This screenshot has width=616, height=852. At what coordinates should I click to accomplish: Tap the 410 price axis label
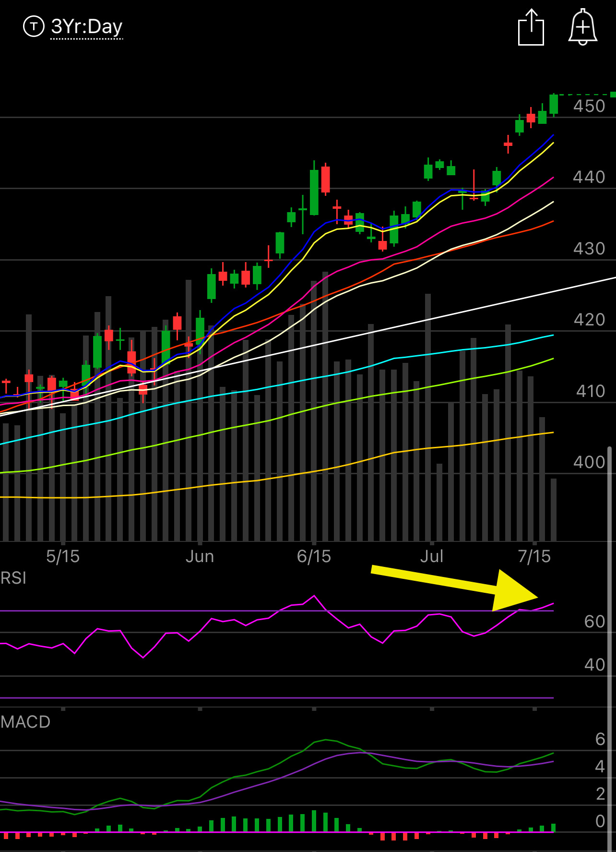(x=591, y=391)
